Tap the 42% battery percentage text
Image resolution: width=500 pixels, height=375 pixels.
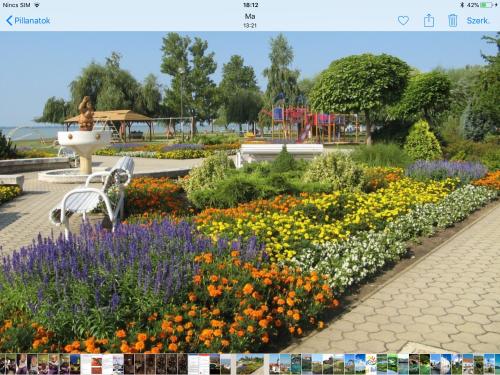point(473,5)
